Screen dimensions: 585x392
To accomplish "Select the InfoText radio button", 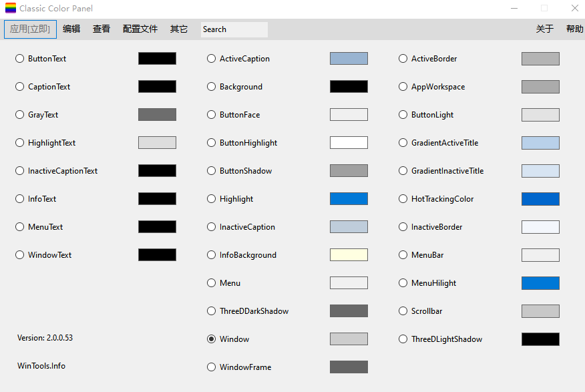I will pos(19,199).
